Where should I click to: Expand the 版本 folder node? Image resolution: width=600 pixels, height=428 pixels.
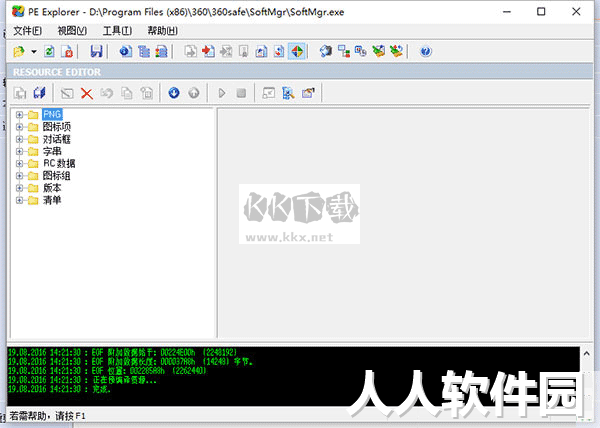(19, 188)
